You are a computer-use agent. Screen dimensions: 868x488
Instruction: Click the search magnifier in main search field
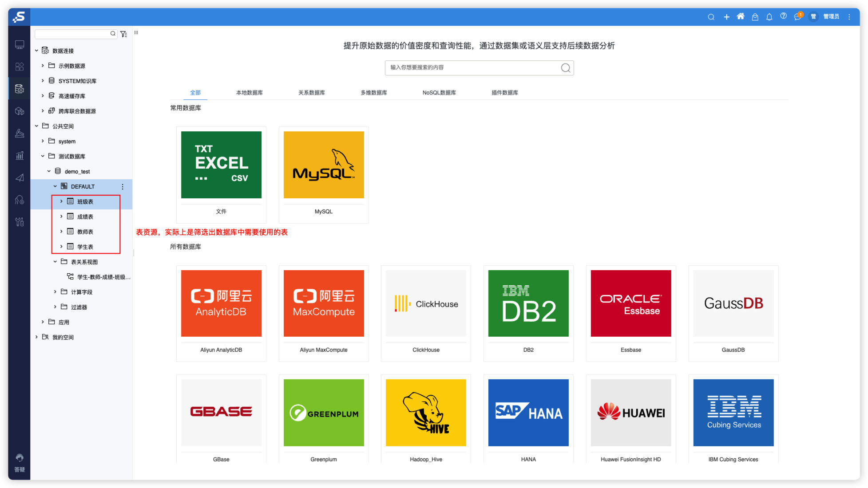[x=565, y=68]
